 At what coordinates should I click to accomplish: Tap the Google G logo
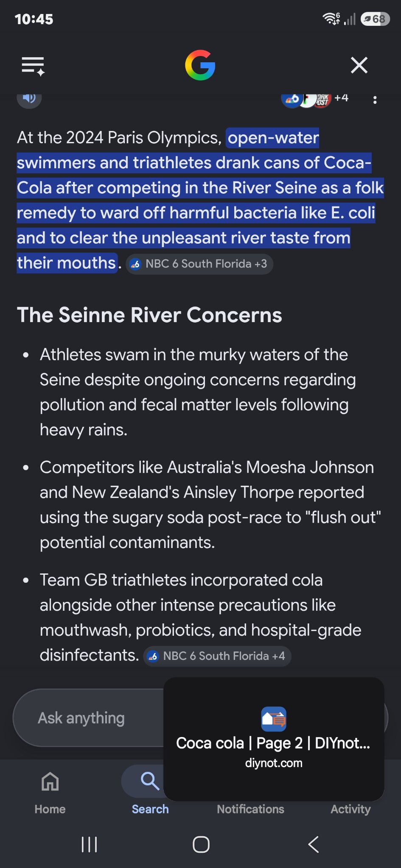point(200,65)
